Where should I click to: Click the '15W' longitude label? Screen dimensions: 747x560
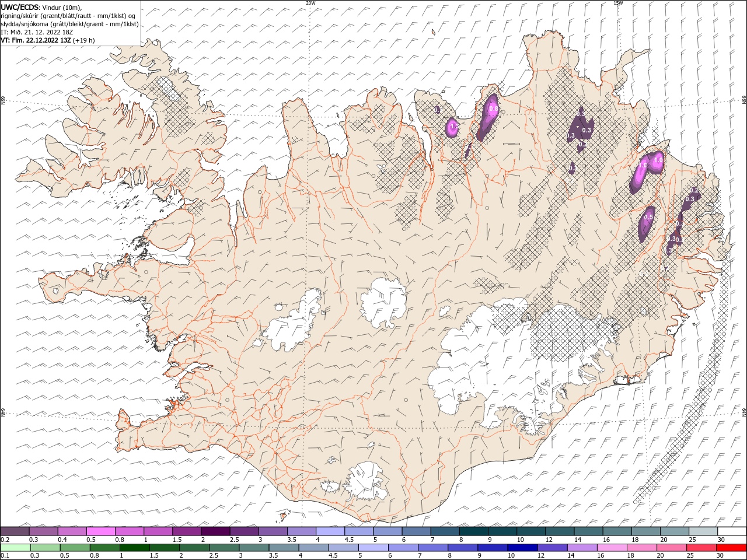617,2
